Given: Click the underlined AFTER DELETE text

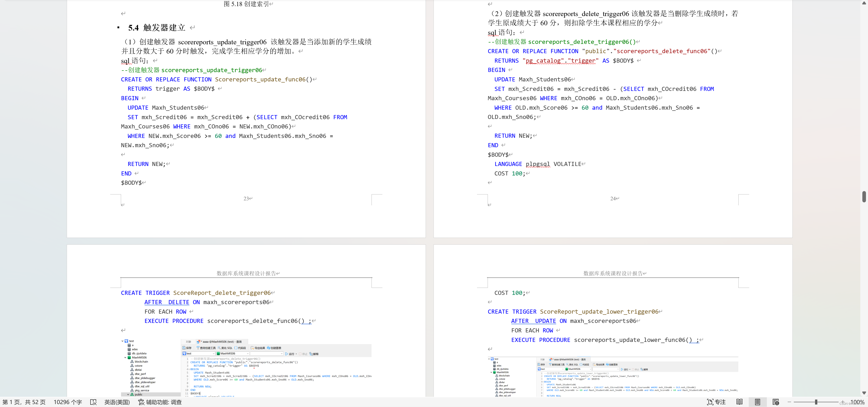Looking at the screenshot, I should click(x=167, y=302).
